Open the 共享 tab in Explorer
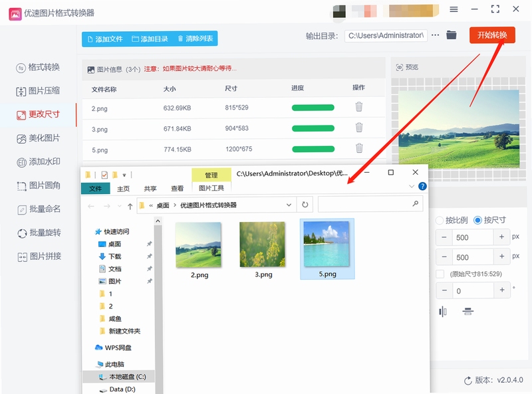Viewport: 532px width, 394px height. tap(150, 189)
